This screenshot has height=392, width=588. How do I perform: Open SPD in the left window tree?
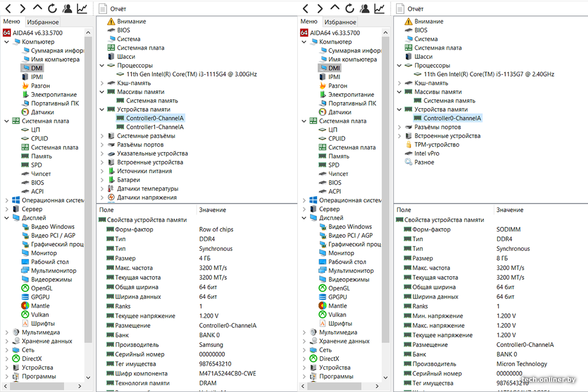click(x=32, y=165)
